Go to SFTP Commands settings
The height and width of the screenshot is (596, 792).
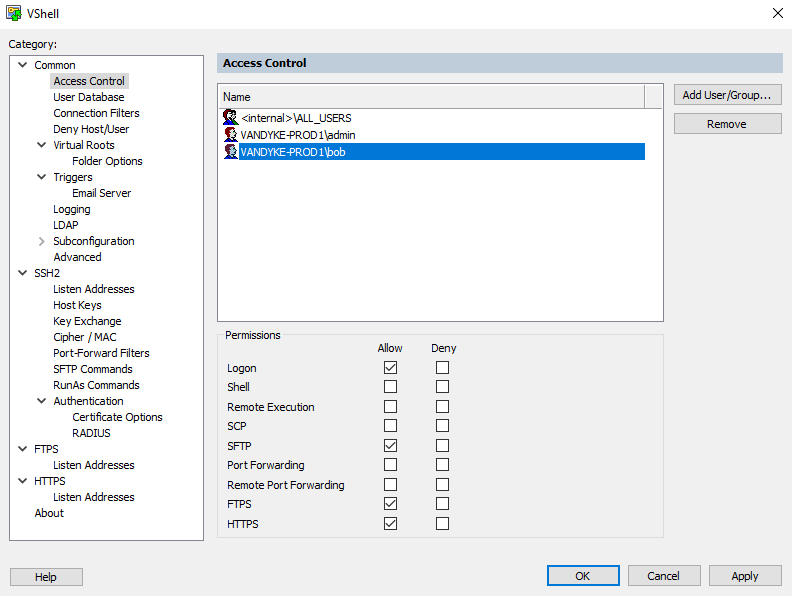93,369
